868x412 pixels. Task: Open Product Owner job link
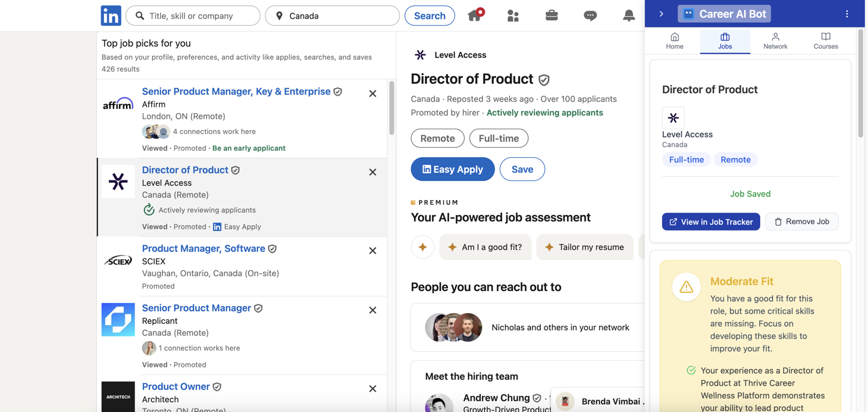[x=176, y=386]
